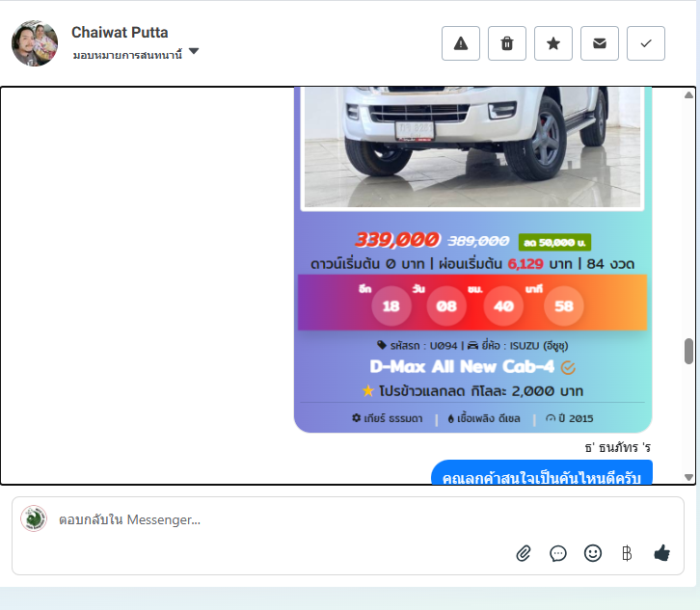Viewport: 700px width, 610px height.
Task: Attach a file with paperclip icon
Action: click(x=524, y=554)
